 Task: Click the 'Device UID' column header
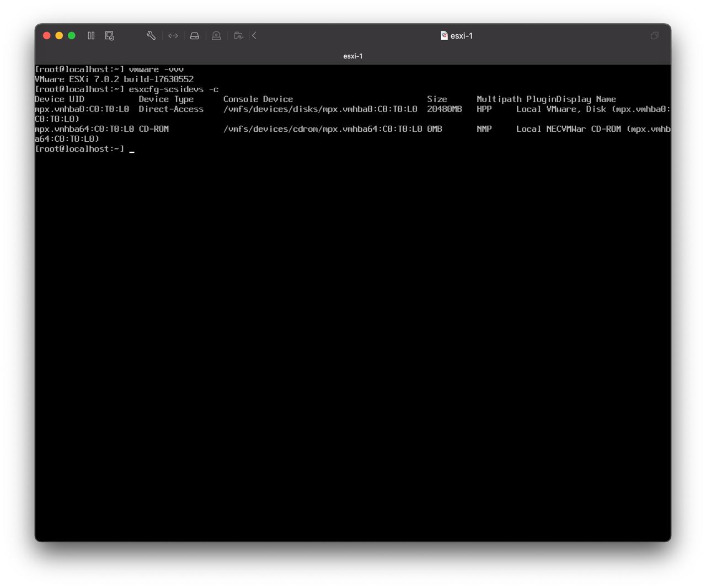tap(60, 99)
